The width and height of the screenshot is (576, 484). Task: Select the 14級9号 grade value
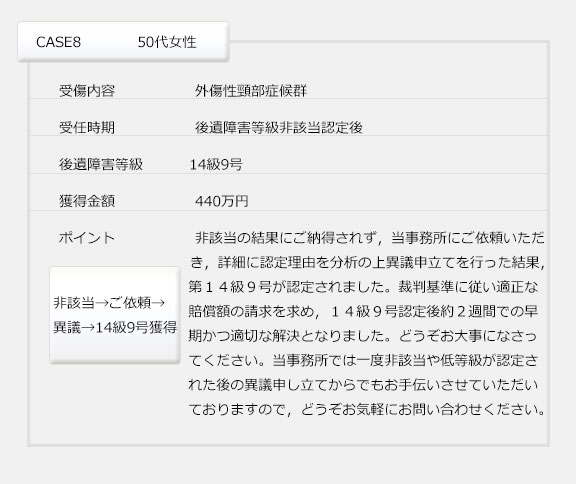point(216,164)
